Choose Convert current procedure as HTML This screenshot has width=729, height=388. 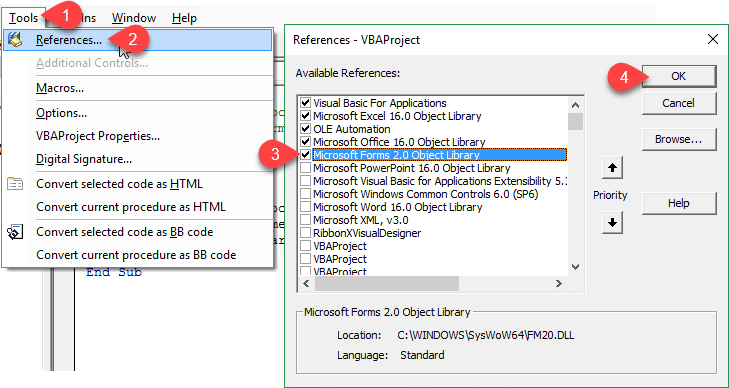coord(131,207)
